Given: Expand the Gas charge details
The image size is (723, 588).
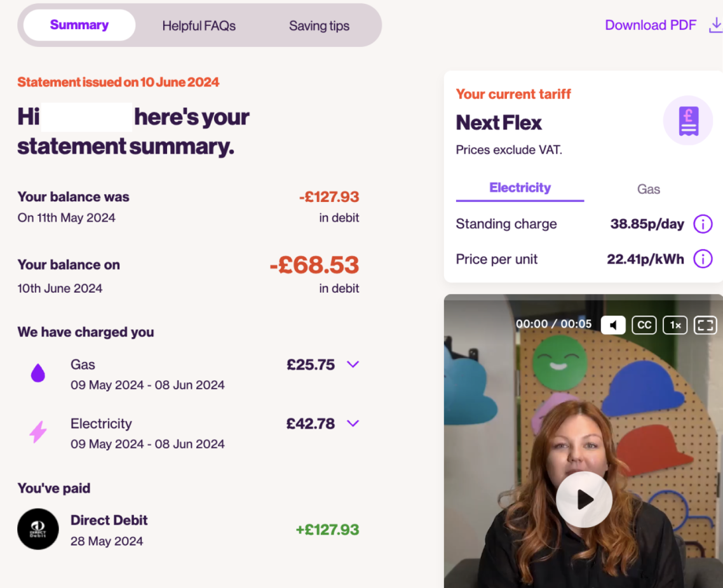Looking at the screenshot, I should [x=353, y=364].
